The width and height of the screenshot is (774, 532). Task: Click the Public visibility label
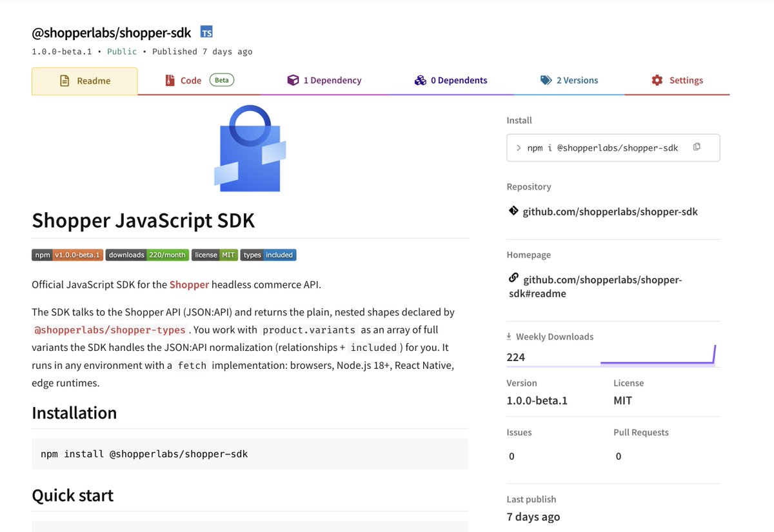[122, 52]
